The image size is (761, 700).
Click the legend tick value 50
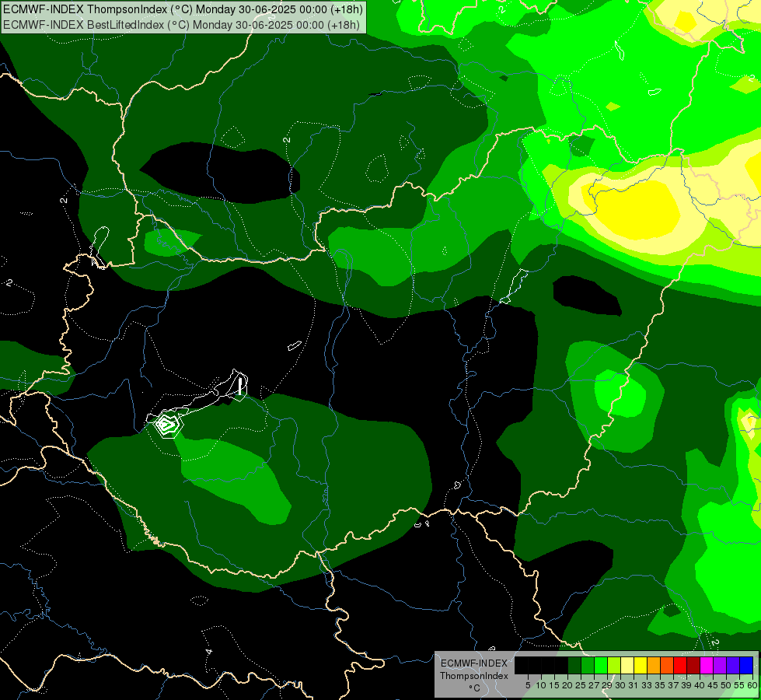click(726, 685)
